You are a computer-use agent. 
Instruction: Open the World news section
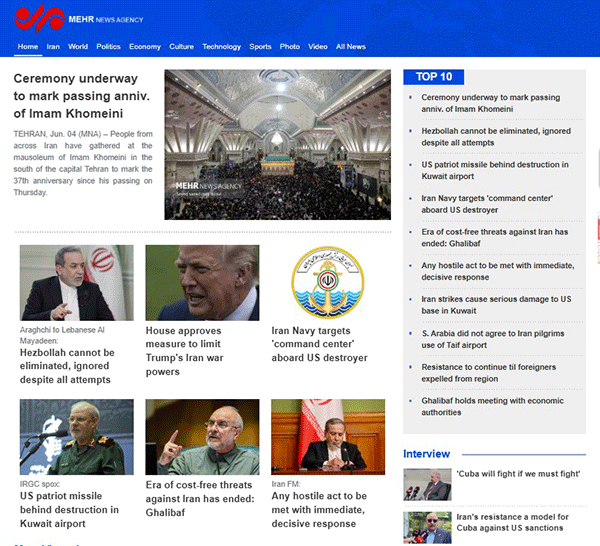coord(78,47)
